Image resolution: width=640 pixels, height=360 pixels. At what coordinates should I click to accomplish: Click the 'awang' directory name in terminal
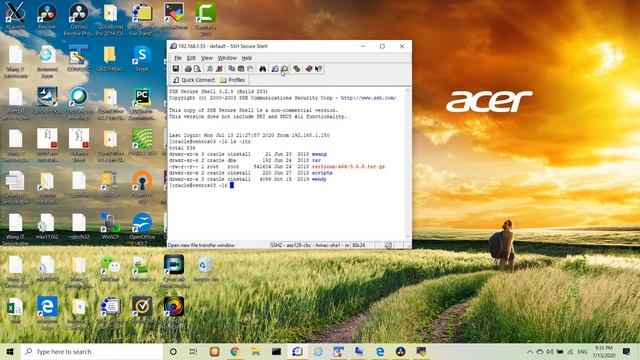coord(319,154)
